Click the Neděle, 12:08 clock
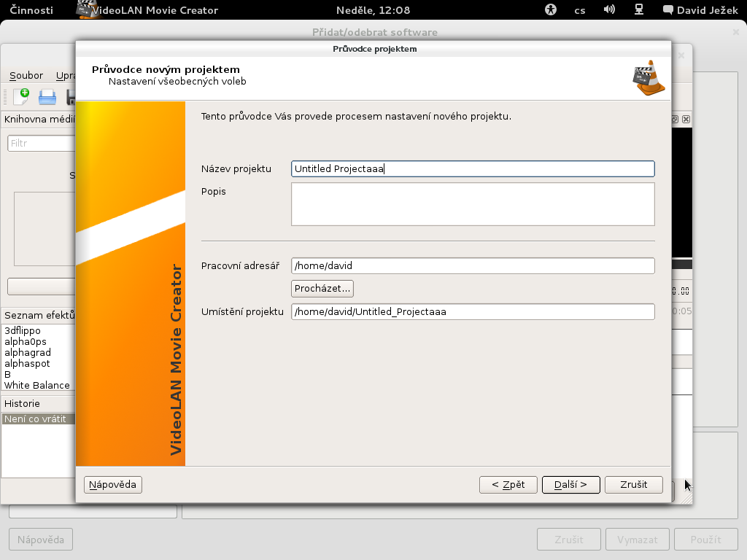The height and width of the screenshot is (560, 747). pos(373,10)
